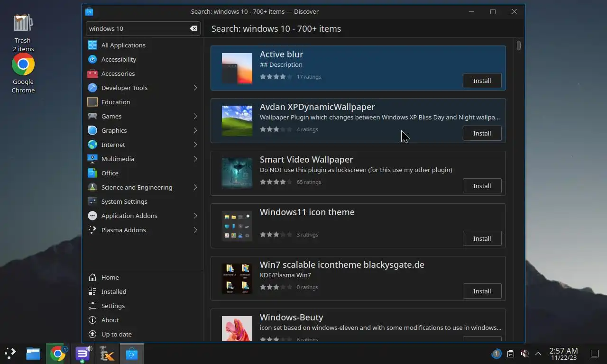
Task: Open the Windows11 icon theme thumbnail
Action: click(x=237, y=226)
